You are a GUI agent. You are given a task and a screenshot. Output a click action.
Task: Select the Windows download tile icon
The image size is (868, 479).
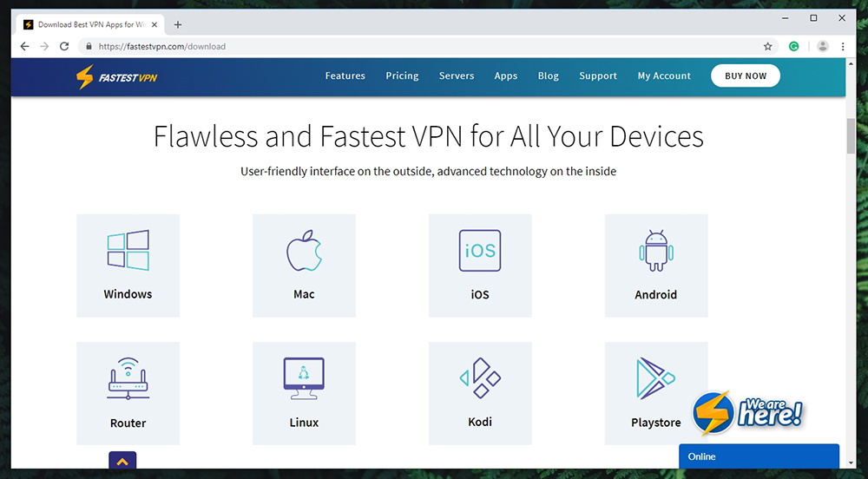128,250
